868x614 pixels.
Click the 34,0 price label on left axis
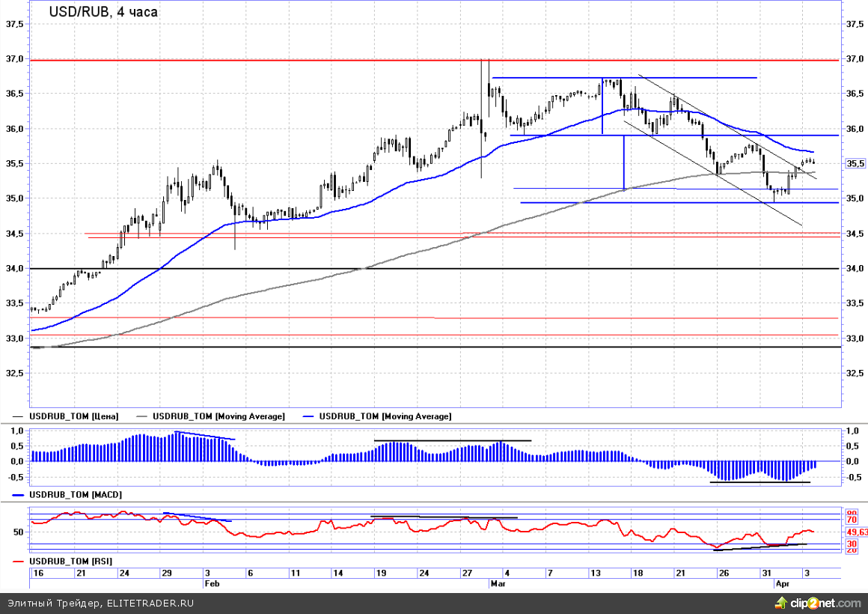click(14, 268)
